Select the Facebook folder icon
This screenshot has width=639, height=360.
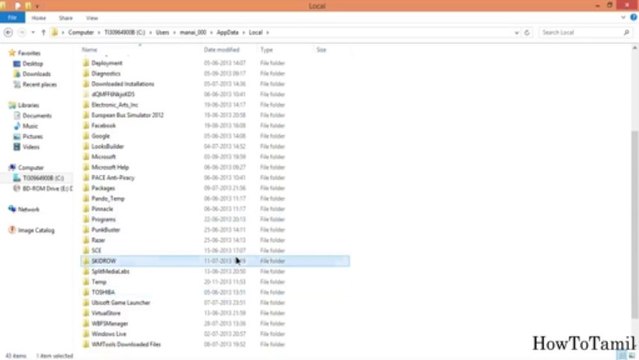click(x=86, y=126)
